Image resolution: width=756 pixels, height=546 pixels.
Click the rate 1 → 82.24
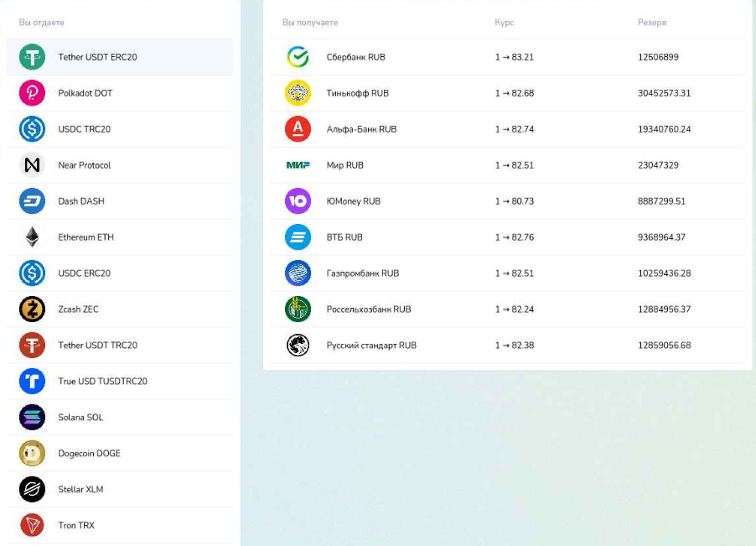pyautogui.click(x=515, y=309)
